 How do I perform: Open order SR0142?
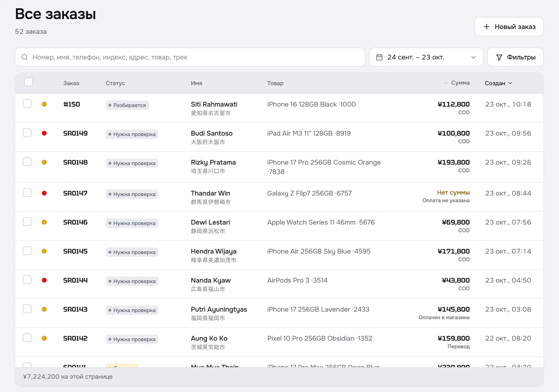75,338
